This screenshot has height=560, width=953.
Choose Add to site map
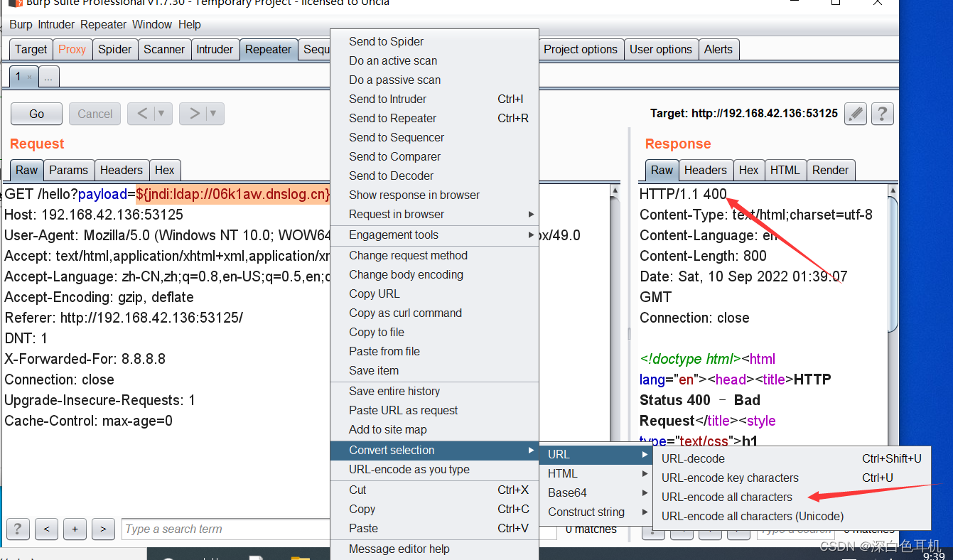point(435,429)
